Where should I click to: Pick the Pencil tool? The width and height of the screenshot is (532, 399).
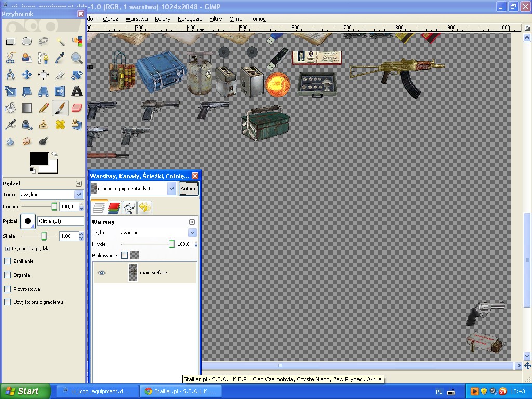point(44,108)
